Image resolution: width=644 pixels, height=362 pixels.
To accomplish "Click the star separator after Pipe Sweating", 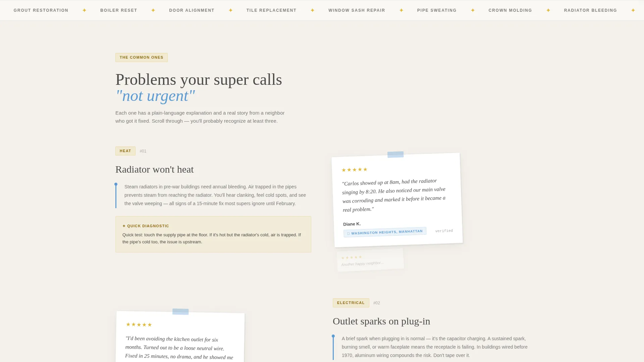I will click(x=473, y=10).
